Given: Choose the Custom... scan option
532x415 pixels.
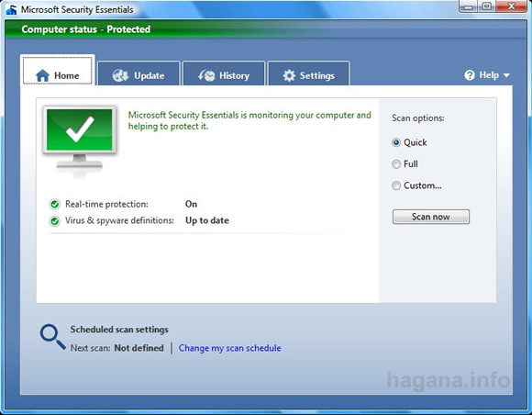Looking at the screenshot, I should [x=416, y=185].
